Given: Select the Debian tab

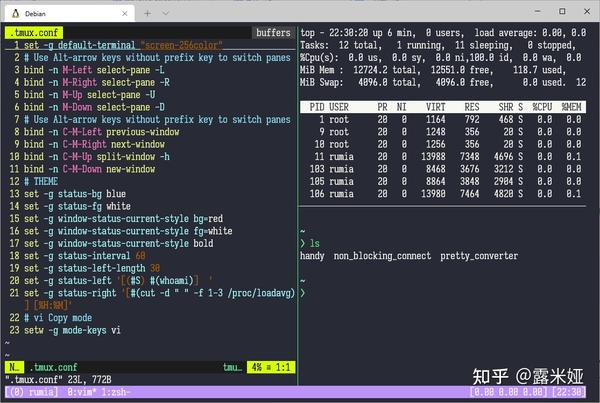Looking at the screenshot, I should coord(70,13).
